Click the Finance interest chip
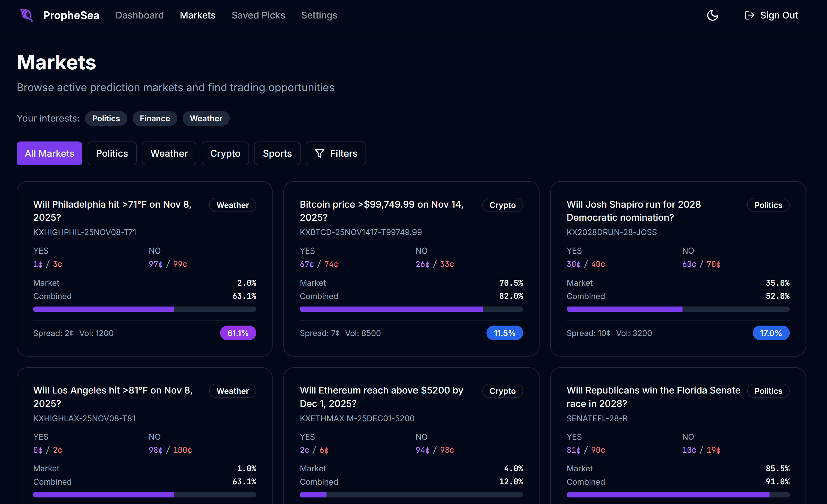The image size is (827, 504). pyautogui.click(x=155, y=119)
